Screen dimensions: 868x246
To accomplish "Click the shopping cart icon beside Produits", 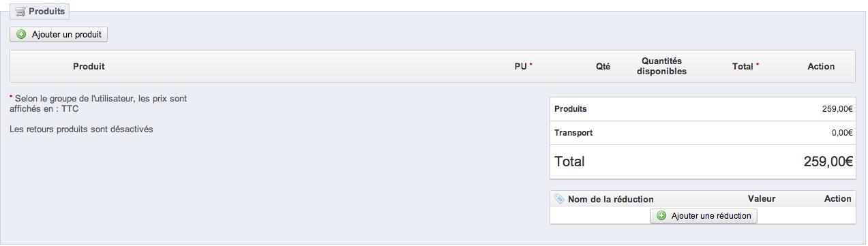I will coord(20,12).
